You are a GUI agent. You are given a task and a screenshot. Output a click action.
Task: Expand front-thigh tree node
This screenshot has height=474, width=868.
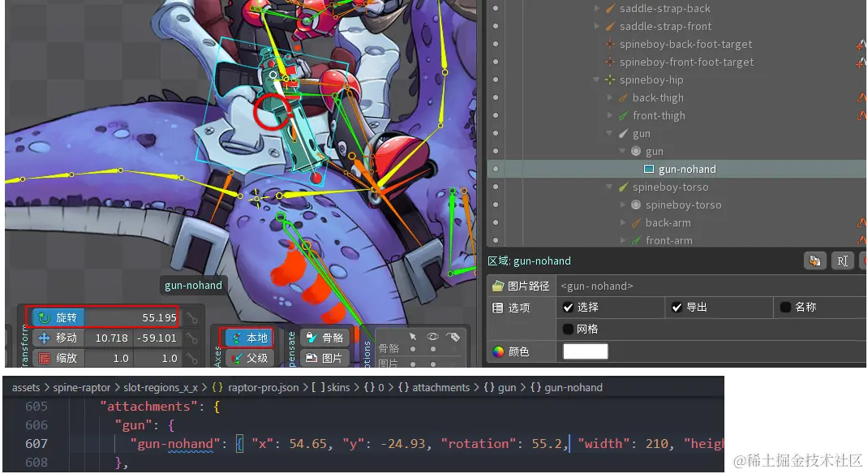(x=610, y=115)
